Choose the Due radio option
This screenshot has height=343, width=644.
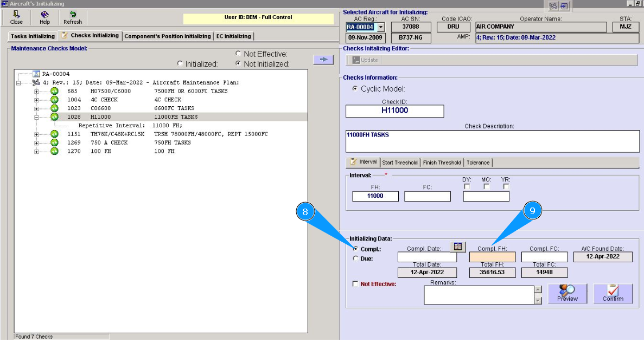pyautogui.click(x=355, y=258)
